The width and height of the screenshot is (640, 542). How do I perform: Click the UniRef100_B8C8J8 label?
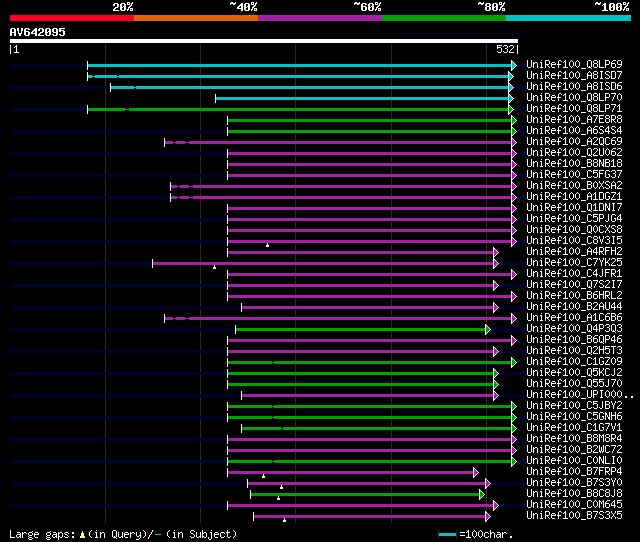click(574, 494)
